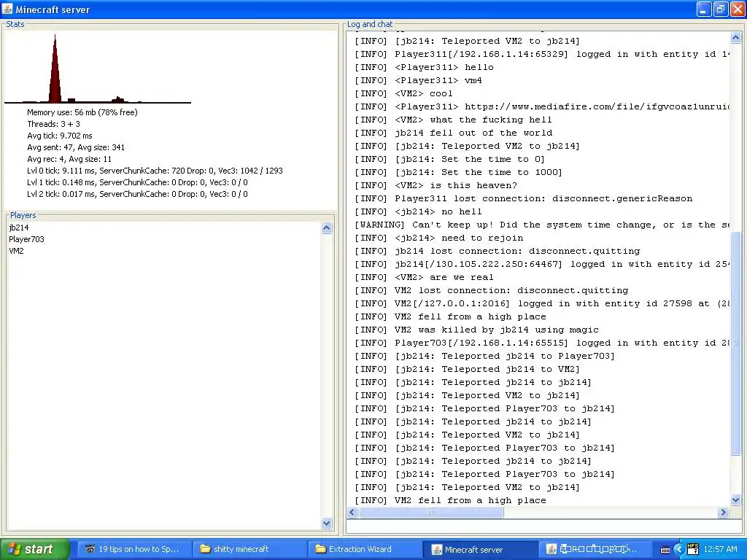Click the 'Lvl 1 tick: 0.148 ms' stat line

pyautogui.click(x=137, y=182)
